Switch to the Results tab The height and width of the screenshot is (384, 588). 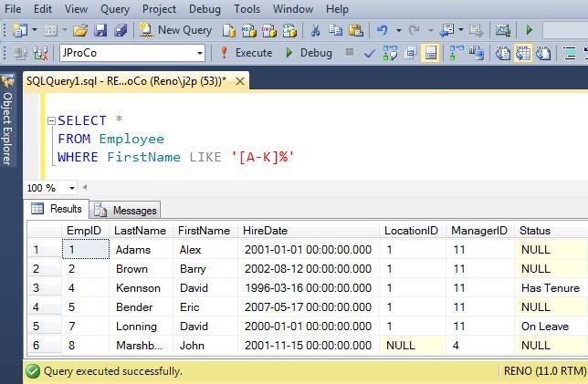pos(57,209)
